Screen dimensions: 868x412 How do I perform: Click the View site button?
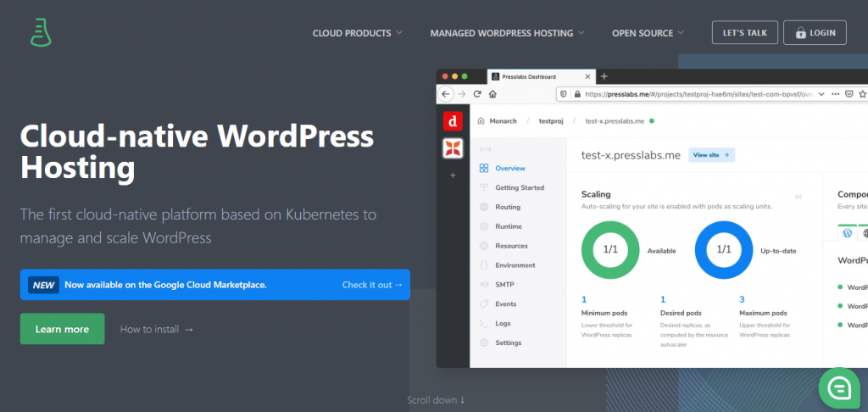click(711, 155)
